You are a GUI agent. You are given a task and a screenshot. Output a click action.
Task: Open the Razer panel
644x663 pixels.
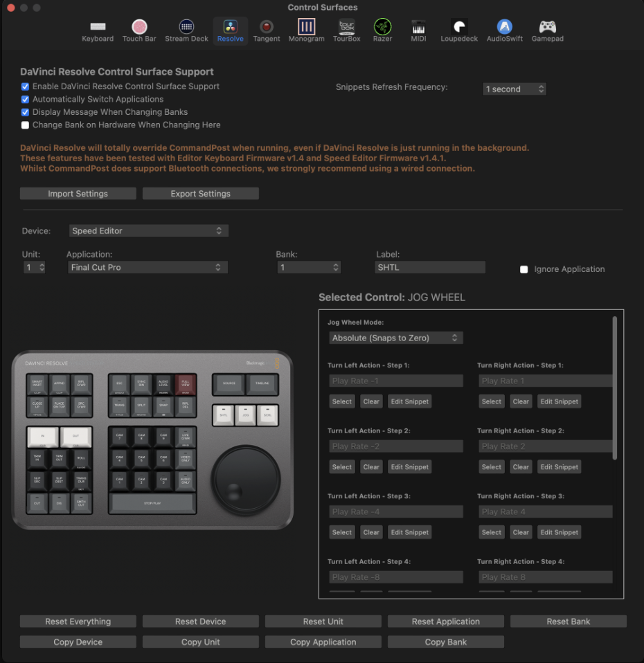click(382, 31)
